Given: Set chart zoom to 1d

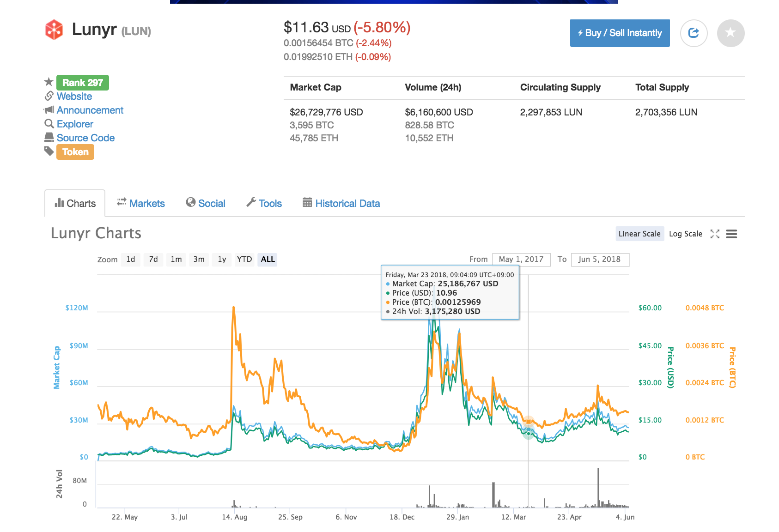Looking at the screenshot, I should click(131, 260).
